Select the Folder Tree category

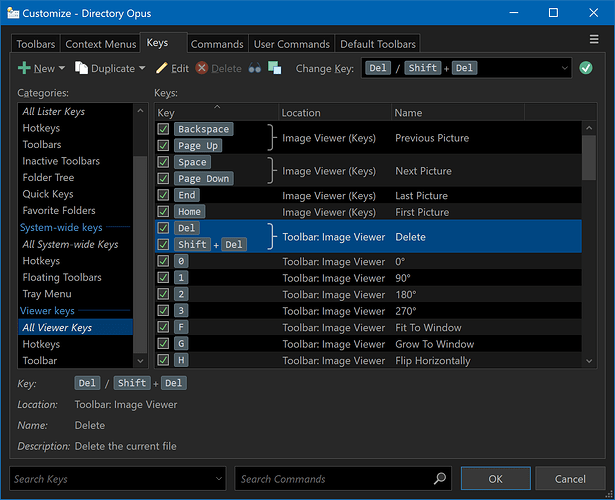point(75,177)
